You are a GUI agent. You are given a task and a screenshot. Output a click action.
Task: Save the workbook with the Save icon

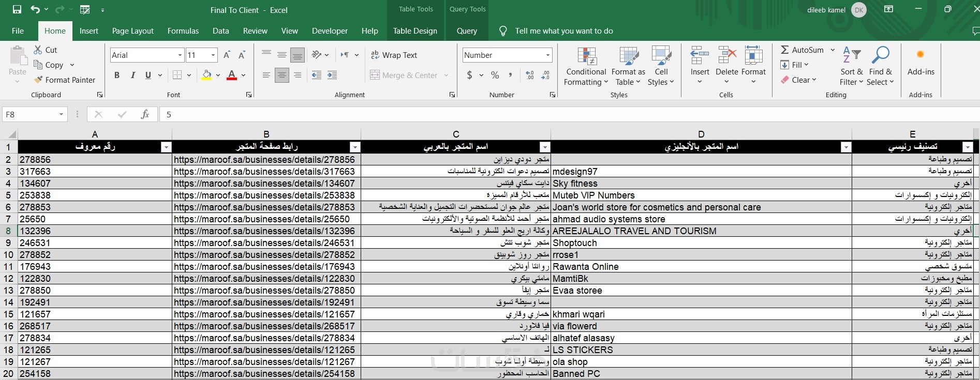click(x=17, y=10)
